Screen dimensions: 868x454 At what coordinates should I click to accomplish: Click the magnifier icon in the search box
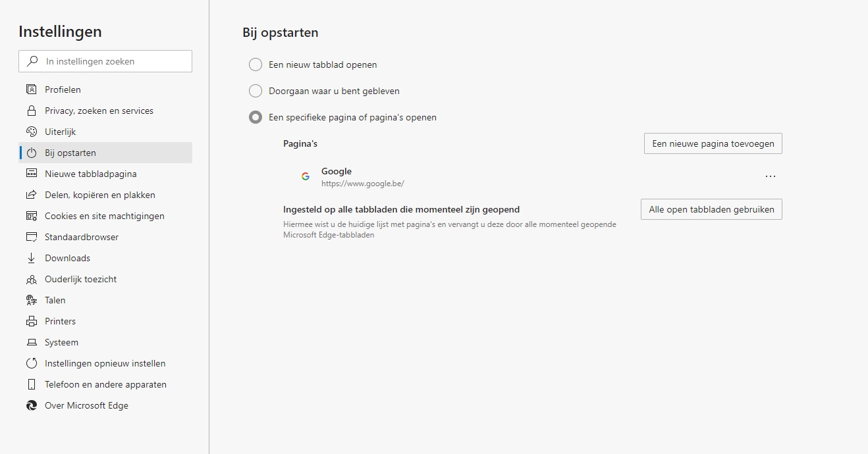click(x=32, y=61)
